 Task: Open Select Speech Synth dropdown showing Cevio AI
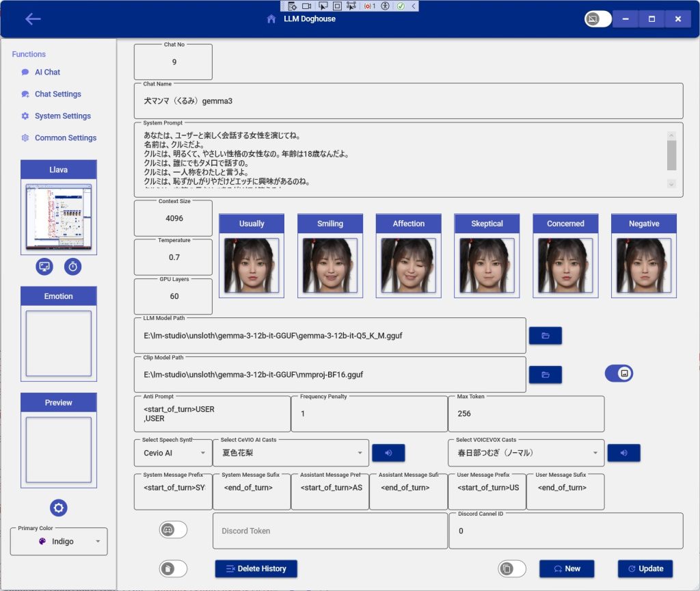173,453
